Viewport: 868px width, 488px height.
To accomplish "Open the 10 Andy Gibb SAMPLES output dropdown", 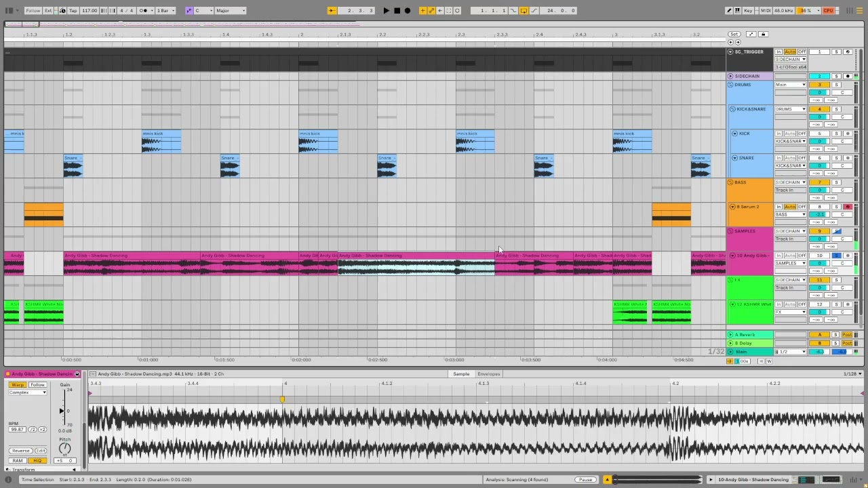I will tap(791, 264).
